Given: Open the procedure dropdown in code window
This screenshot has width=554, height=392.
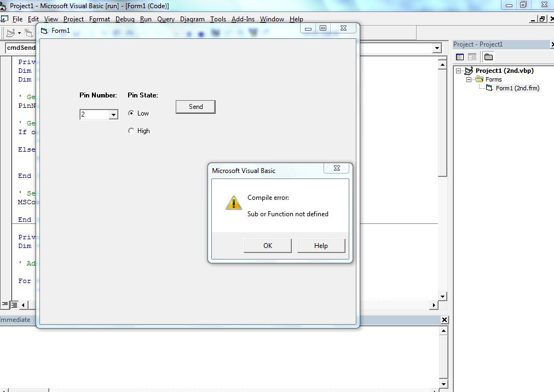Looking at the screenshot, I should pos(437,48).
